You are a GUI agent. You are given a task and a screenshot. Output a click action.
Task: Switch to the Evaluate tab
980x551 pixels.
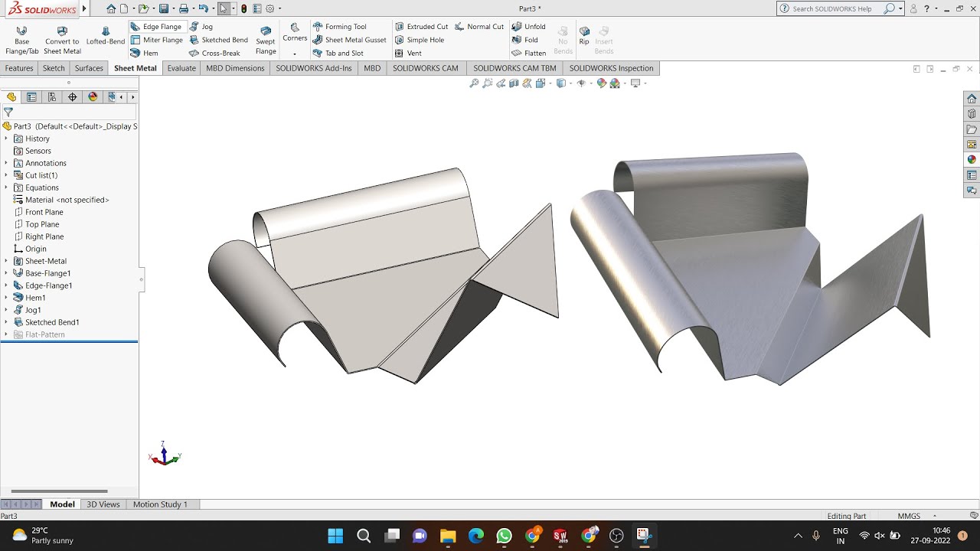[181, 68]
